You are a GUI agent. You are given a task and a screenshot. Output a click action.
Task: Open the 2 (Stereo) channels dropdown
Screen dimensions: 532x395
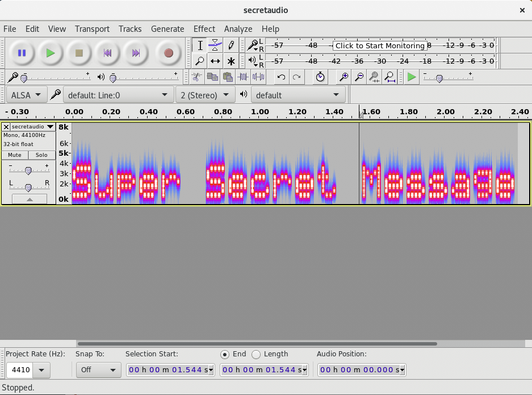[x=206, y=95]
